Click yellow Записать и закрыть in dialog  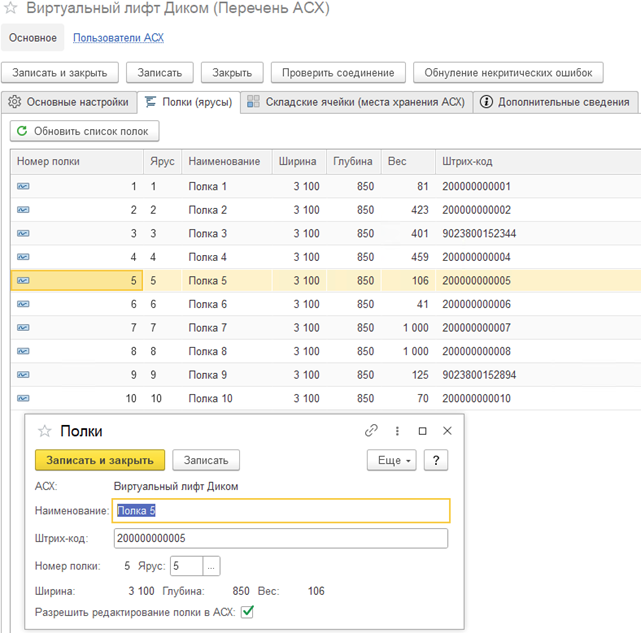click(x=99, y=460)
